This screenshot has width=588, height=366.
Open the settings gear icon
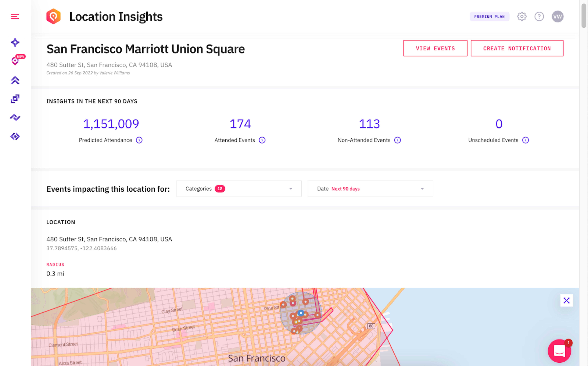click(522, 16)
